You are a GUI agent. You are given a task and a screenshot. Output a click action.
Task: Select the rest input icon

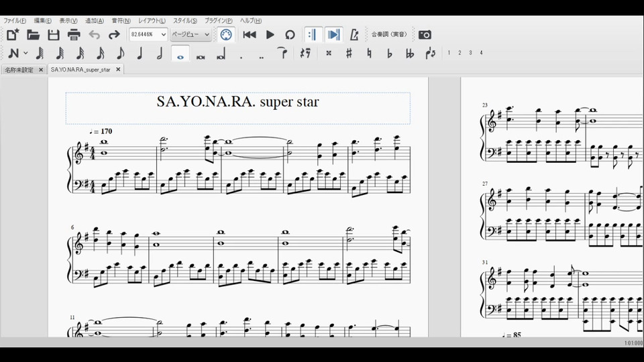(305, 53)
